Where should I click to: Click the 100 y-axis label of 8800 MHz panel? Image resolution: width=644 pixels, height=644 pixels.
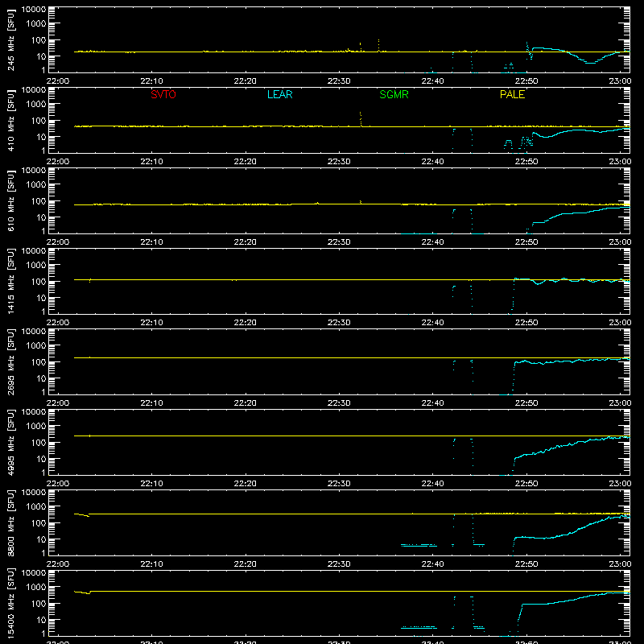coord(39,523)
